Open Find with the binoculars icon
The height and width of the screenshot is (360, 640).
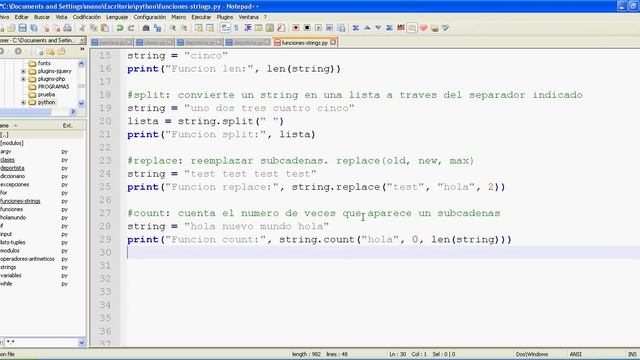coord(146,28)
